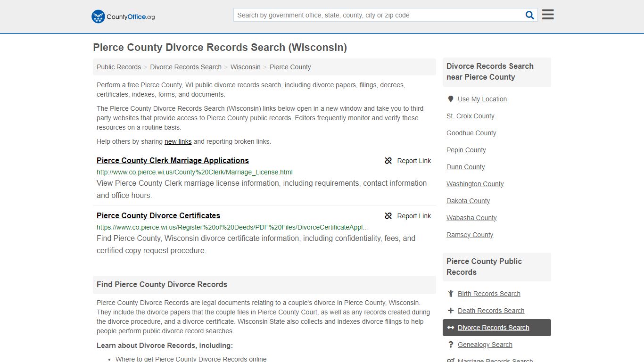Open Death Records Search
The width and height of the screenshot is (644, 362).
[x=491, y=311]
